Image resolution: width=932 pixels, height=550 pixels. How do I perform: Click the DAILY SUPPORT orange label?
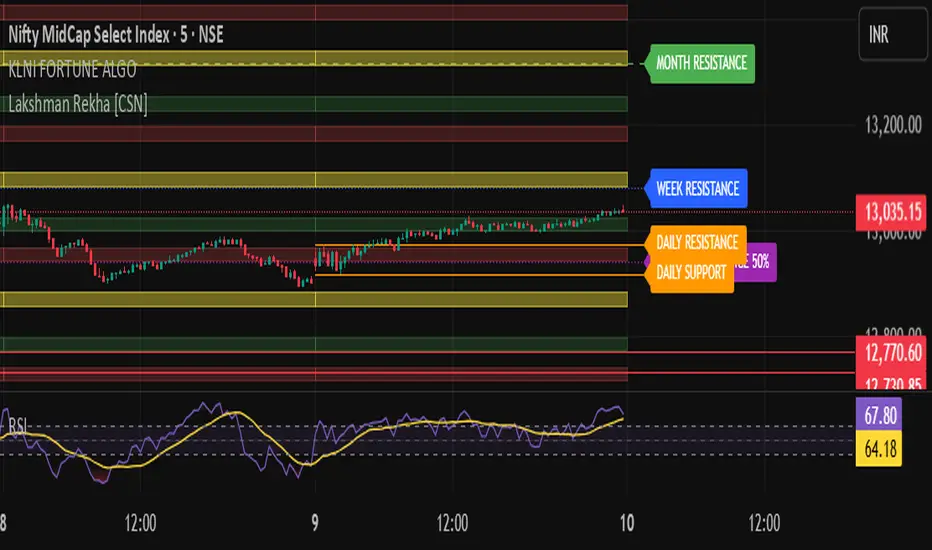click(691, 273)
